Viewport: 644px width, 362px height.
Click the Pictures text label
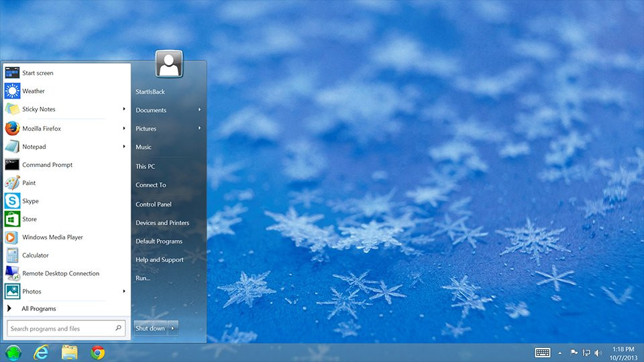[146, 129]
